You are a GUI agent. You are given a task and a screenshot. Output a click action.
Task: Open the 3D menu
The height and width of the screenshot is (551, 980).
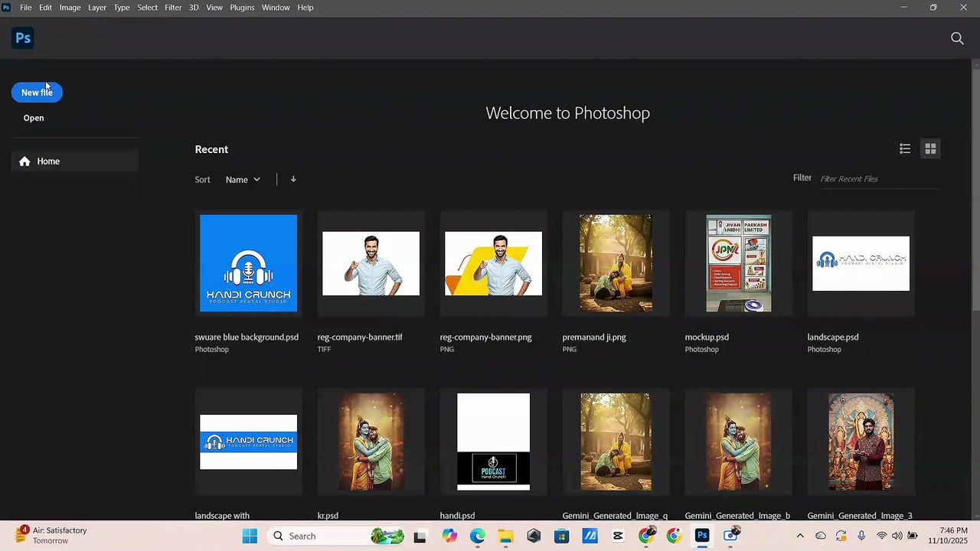pos(194,7)
